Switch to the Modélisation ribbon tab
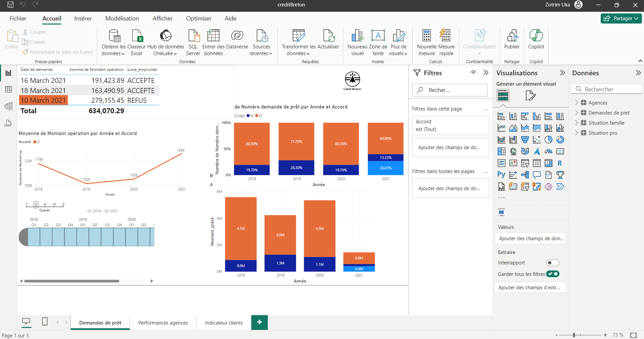This screenshot has width=644, height=339. [x=122, y=18]
